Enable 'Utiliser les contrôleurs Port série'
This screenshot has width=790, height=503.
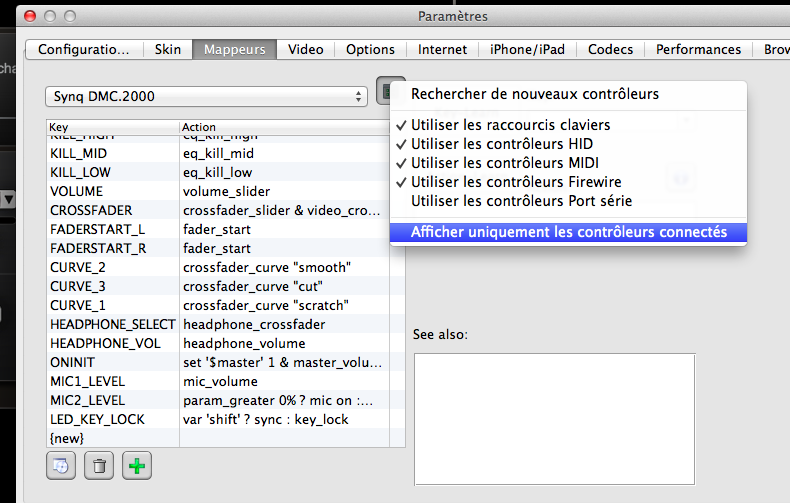pyautogui.click(x=521, y=201)
